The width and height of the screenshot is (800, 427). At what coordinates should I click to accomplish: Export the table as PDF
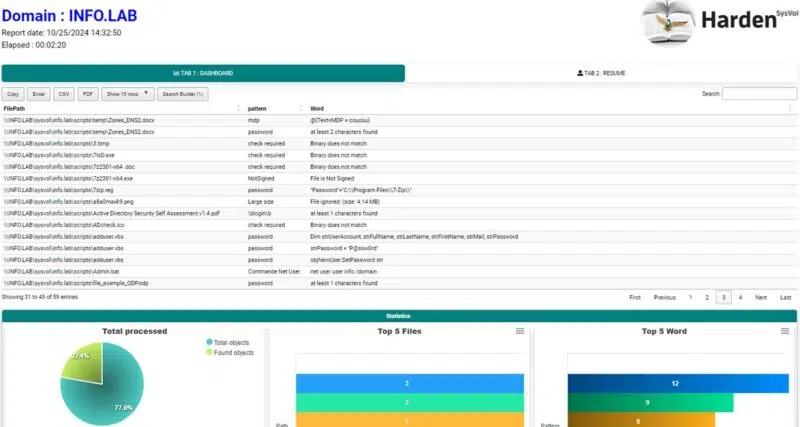(x=88, y=94)
